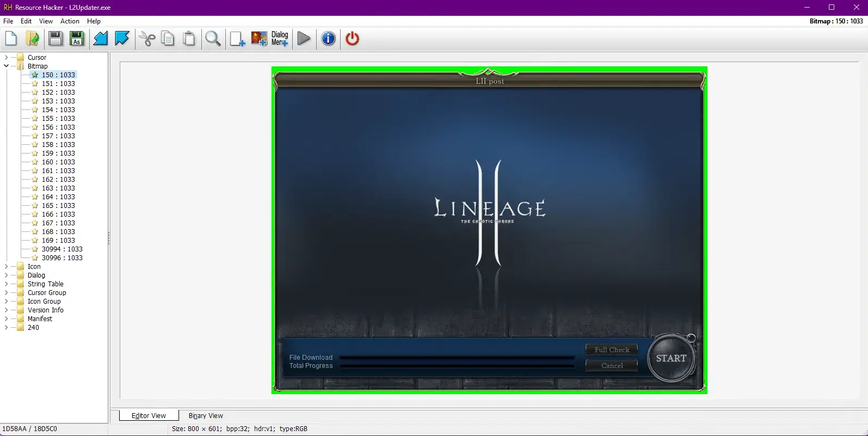Click the New blank script icon
Screen dimensions: 868x436
coord(11,39)
